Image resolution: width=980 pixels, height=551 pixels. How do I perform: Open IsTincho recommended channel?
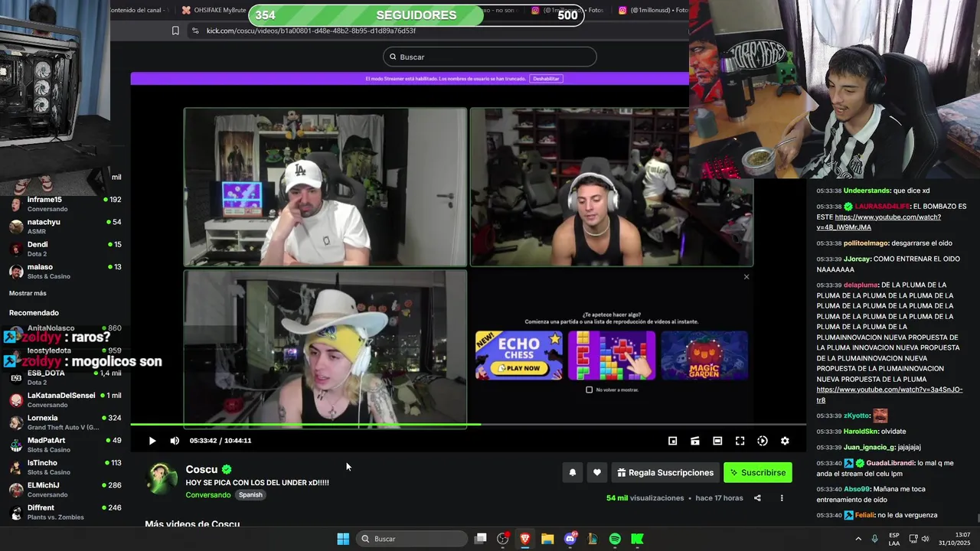coord(65,467)
